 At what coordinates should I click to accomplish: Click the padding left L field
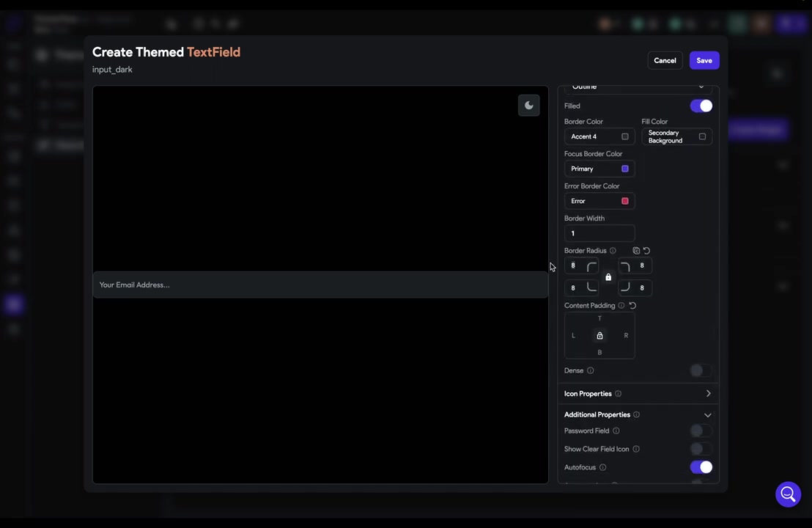tap(574, 336)
